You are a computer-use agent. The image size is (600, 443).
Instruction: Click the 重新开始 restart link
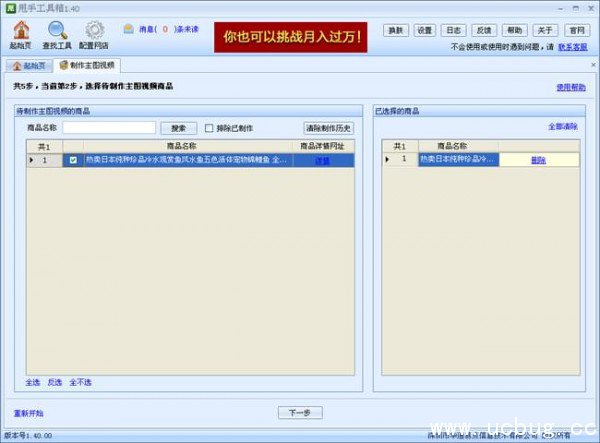click(x=29, y=412)
